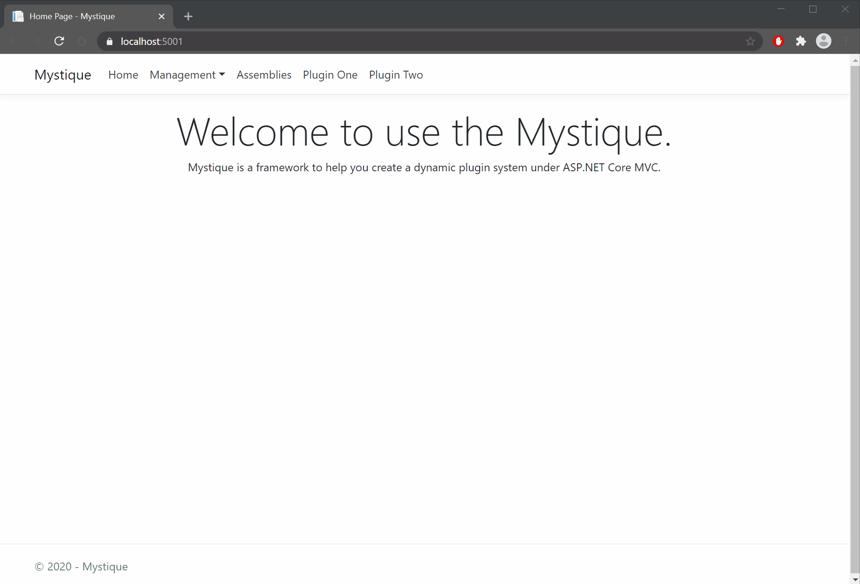Click the localhost:5001 address bar
This screenshot has height=584, width=860.
[x=428, y=41]
